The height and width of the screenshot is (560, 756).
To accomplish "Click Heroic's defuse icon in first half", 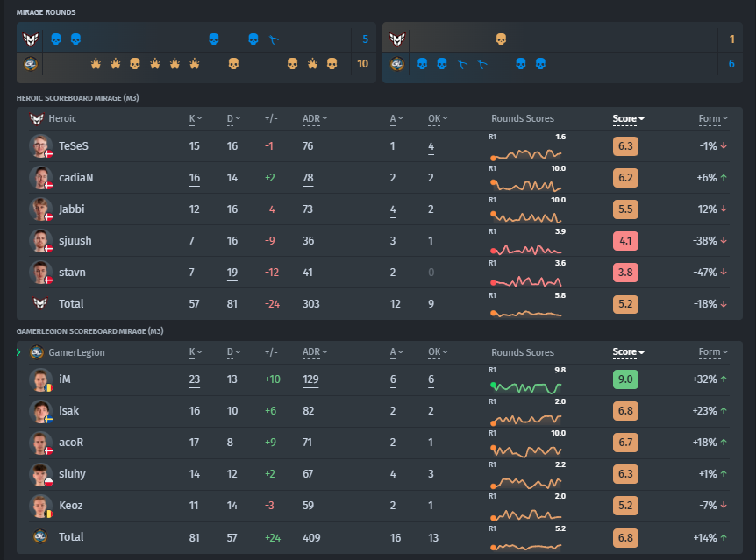I will coord(274,39).
